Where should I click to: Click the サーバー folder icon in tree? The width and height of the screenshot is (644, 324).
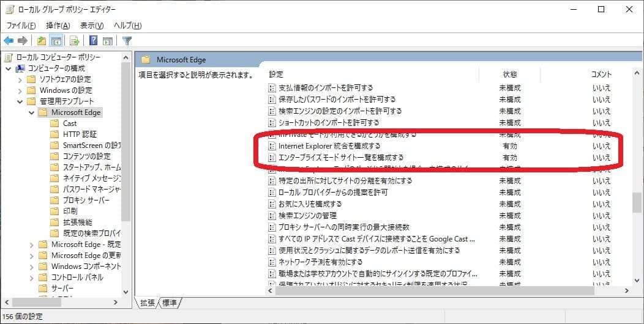pyautogui.click(x=43, y=289)
